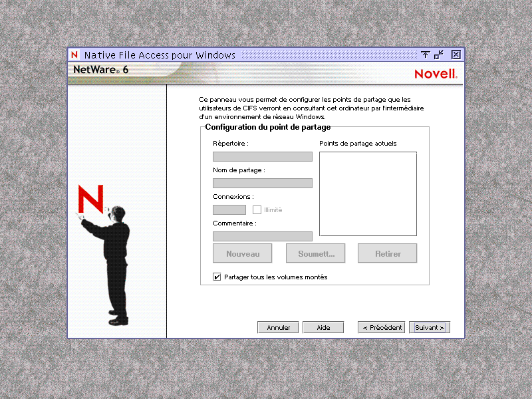Click the Novell N icon in title bar

click(x=74, y=55)
